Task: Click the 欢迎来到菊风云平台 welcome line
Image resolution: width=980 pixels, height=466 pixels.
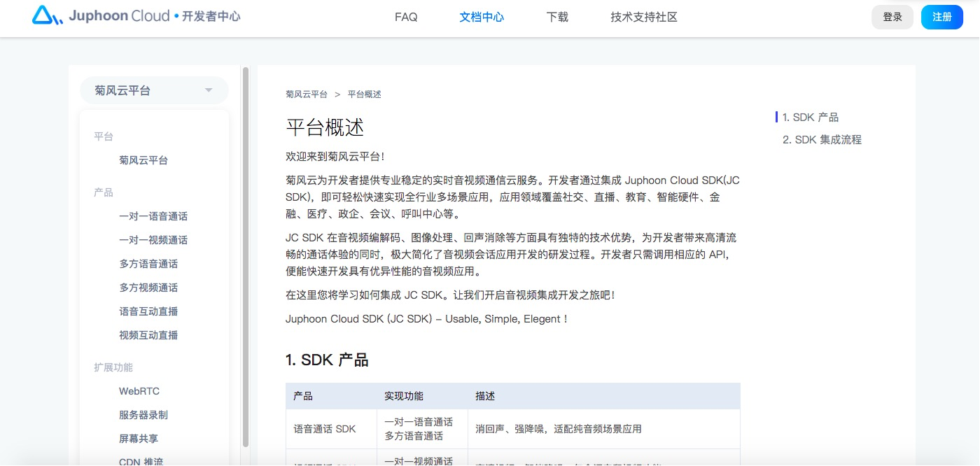Action: click(x=335, y=157)
